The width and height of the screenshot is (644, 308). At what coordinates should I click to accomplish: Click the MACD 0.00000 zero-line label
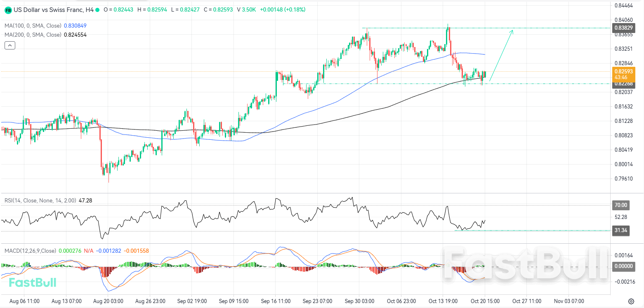623,266
